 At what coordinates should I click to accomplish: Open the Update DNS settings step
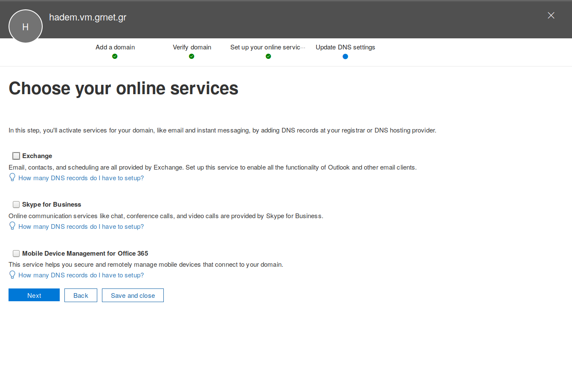pyautogui.click(x=345, y=47)
